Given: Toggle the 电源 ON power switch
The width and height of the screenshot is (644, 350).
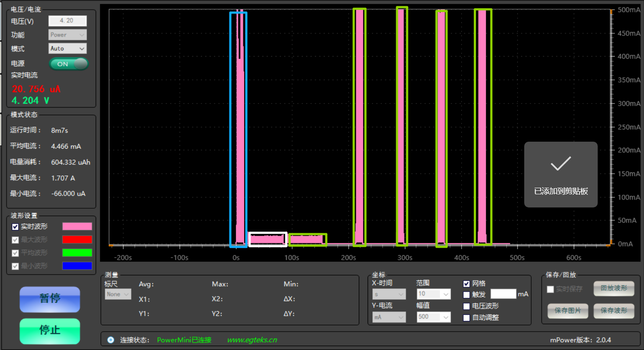Looking at the screenshot, I should coord(69,64).
